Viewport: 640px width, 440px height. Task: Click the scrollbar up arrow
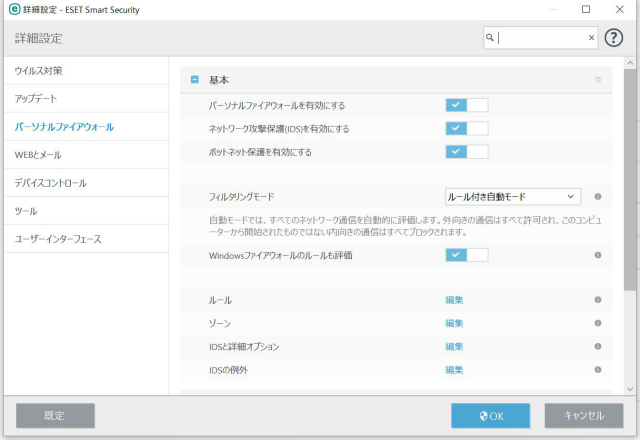[630, 63]
